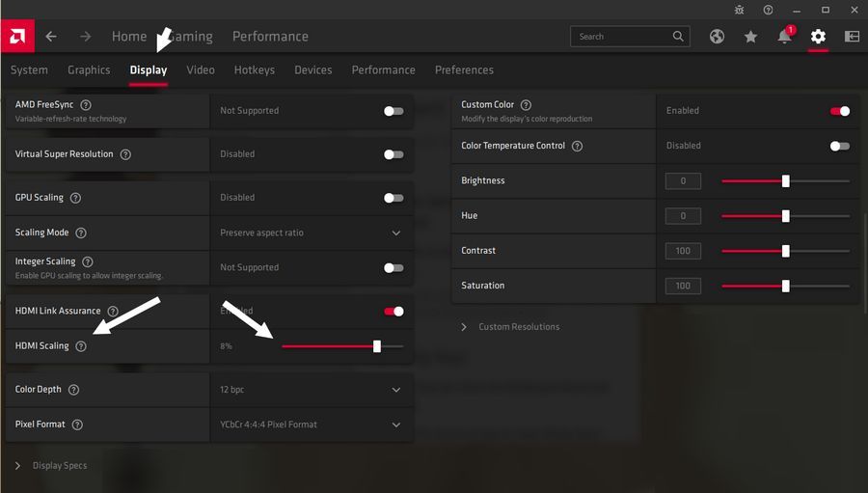The width and height of the screenshot is (868, 493).
Task: Show Custom Color help icon
Action: [x=526, y=105]
